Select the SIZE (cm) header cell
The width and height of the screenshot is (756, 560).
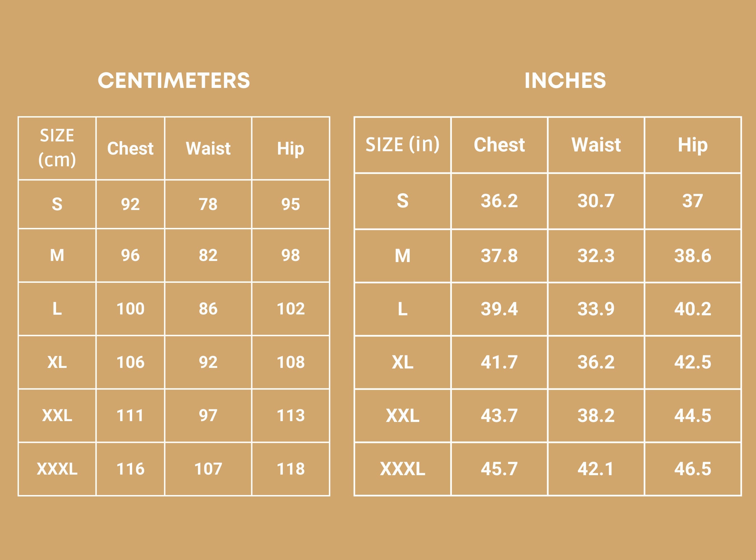pyautogui.click(x=57, y=148)
